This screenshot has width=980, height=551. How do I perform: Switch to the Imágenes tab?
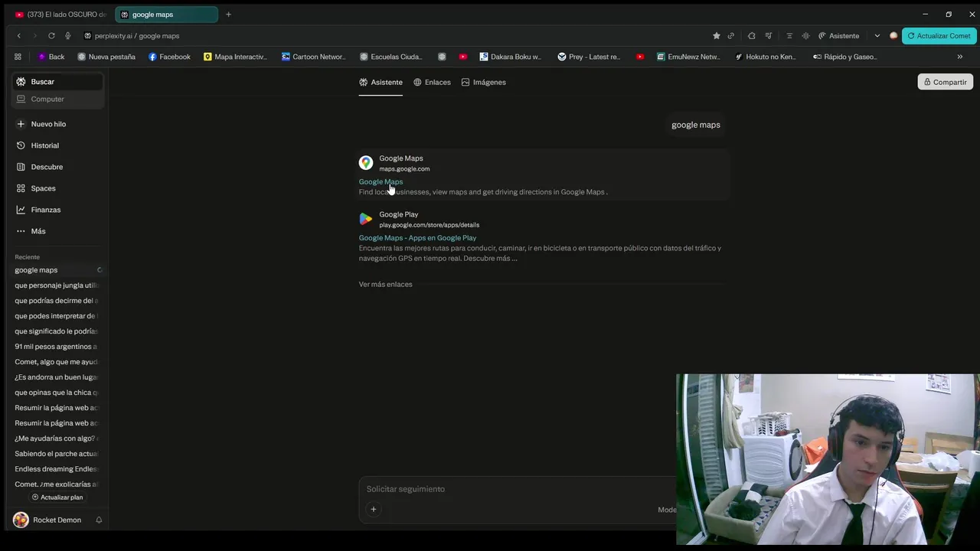pos(484,82)
